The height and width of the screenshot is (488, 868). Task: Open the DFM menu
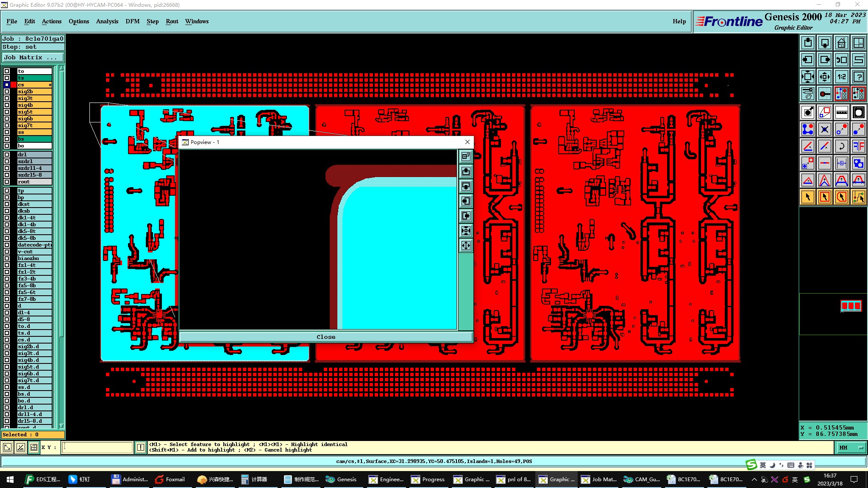pos(132,21)
